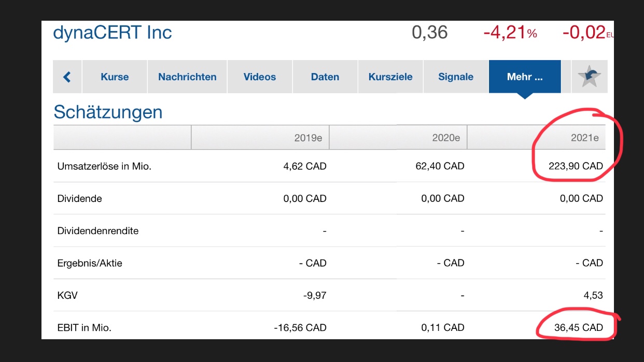Click the Schätzungen section heading
The image size is (644, 362).
(108, 112)
